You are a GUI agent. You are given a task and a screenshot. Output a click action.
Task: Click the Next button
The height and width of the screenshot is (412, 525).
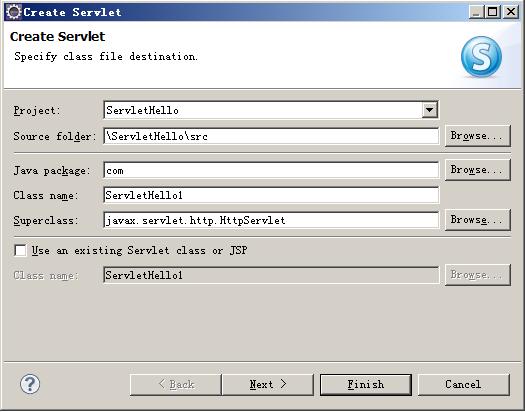[x=268, y=385]
